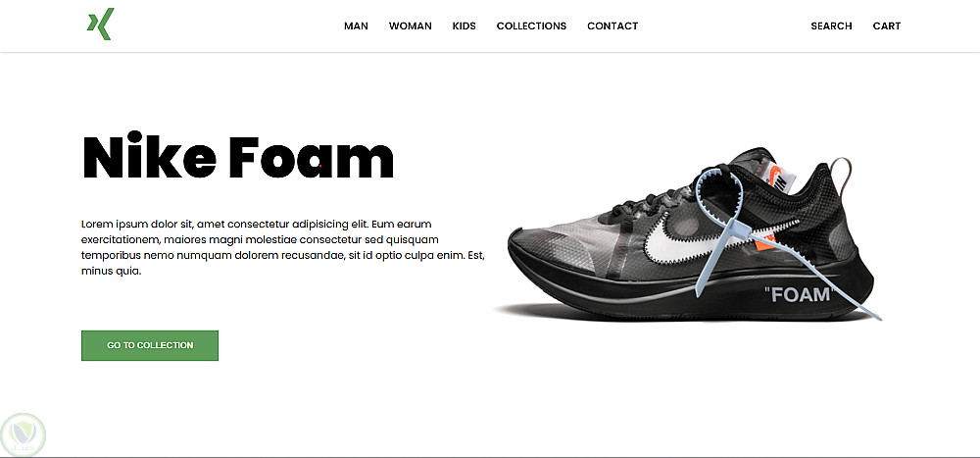The width and height of the screenshot is (980, 458).
Task: View the CART
Action: [887, 26]
